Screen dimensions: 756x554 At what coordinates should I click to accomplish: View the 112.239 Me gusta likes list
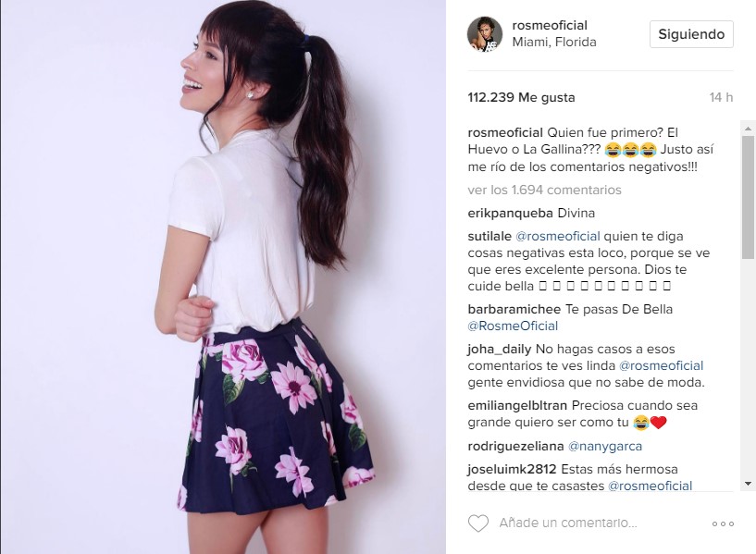tap(521, 97)
